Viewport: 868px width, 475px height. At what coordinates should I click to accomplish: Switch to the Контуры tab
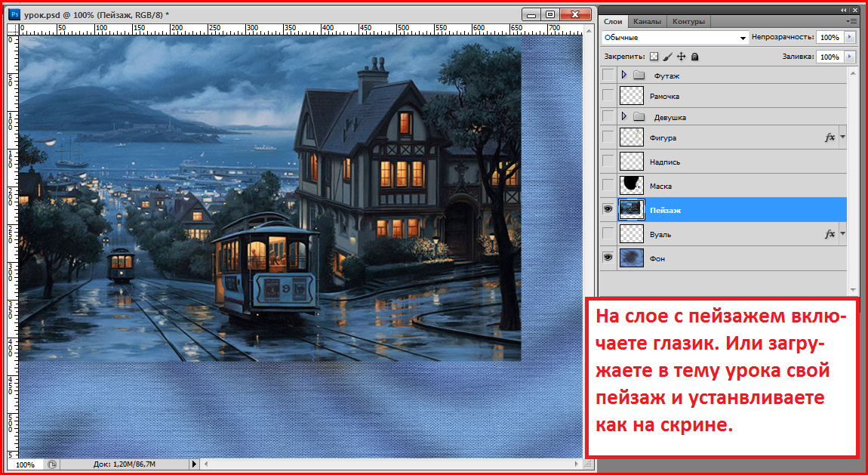click(x=688, y=22)
